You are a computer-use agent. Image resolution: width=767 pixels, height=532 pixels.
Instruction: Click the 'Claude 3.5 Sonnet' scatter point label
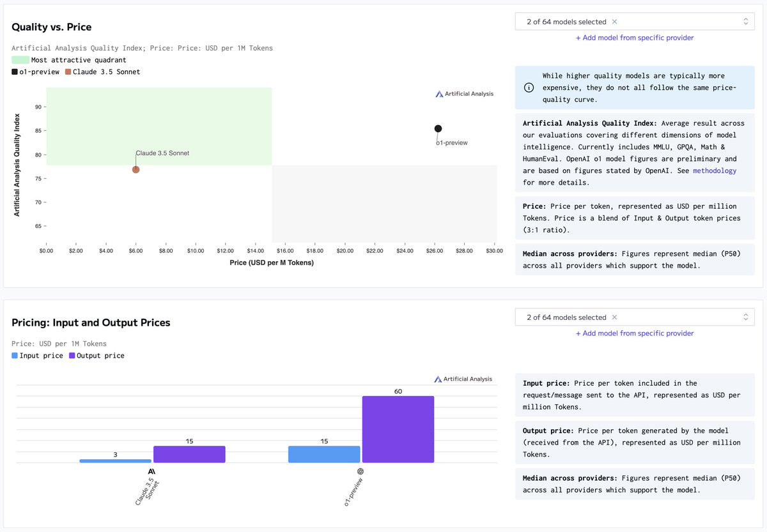(x=162, y=153)
